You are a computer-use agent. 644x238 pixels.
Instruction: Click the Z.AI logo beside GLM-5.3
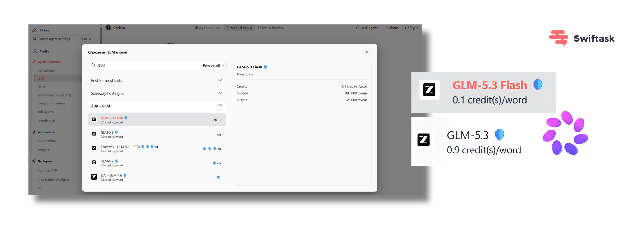click(94, 134)
